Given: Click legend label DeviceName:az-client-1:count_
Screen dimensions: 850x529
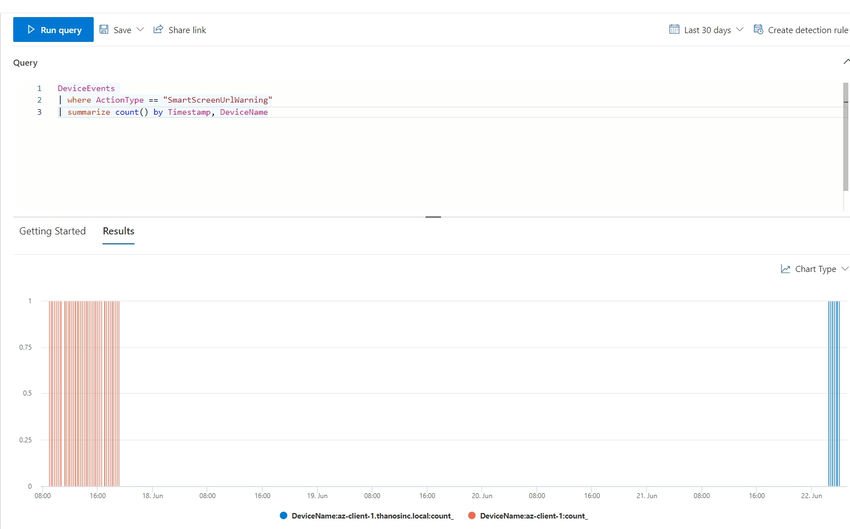Looking at the screenshot, I should pyautogui.click(x=533, y=516).
